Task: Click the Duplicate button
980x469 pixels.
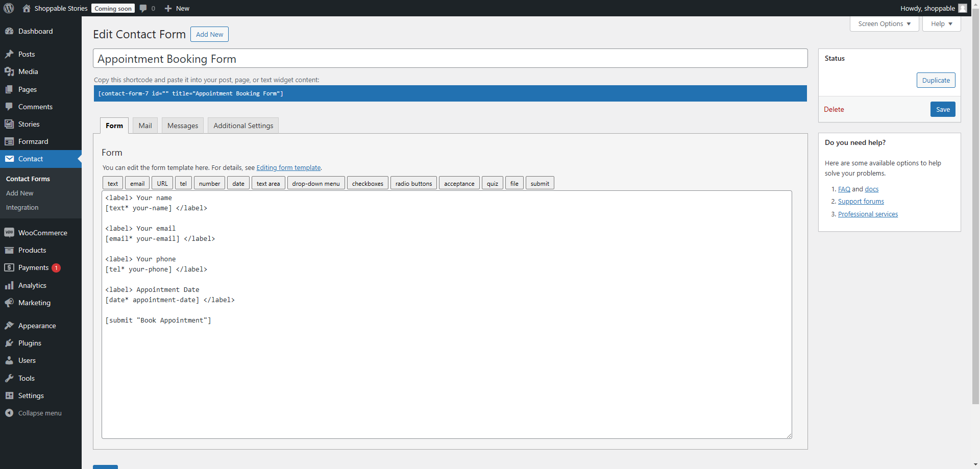Action: click(936, 80)
